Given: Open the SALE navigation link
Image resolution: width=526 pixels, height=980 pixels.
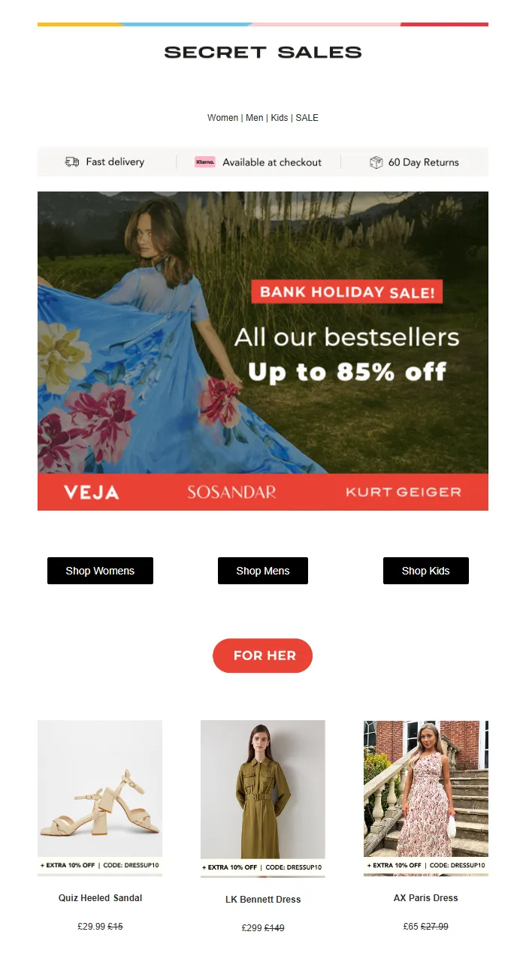Looking at the screenshot, I should pos(307,118).
